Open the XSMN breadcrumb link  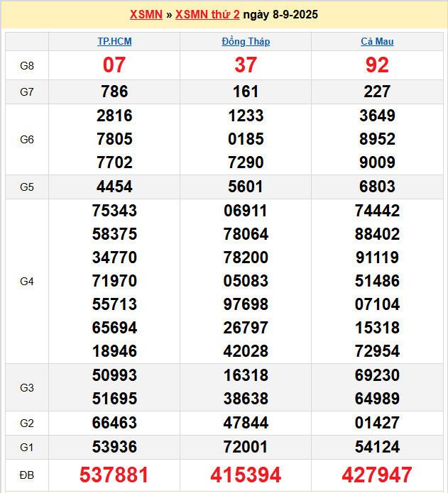point(146,14)
